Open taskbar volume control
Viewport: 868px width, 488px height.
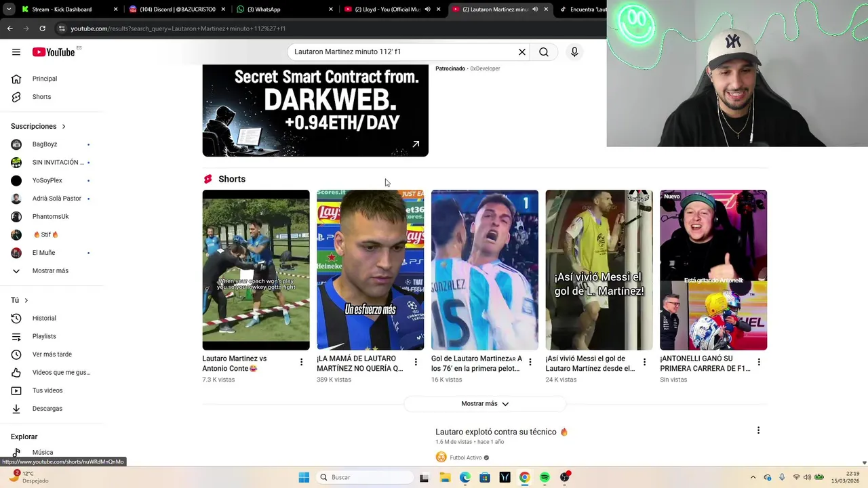click(x=808, y=477)
